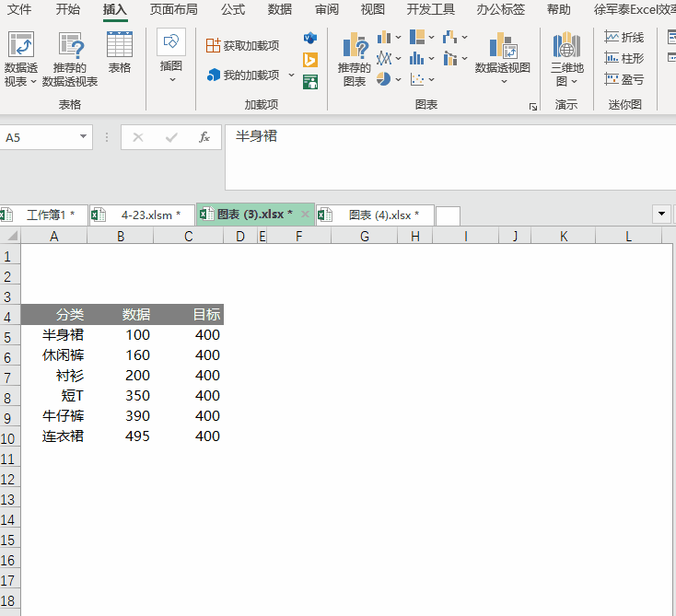
Task: Switch to the Developer (开发工具) tab
Action: [431, 9]
